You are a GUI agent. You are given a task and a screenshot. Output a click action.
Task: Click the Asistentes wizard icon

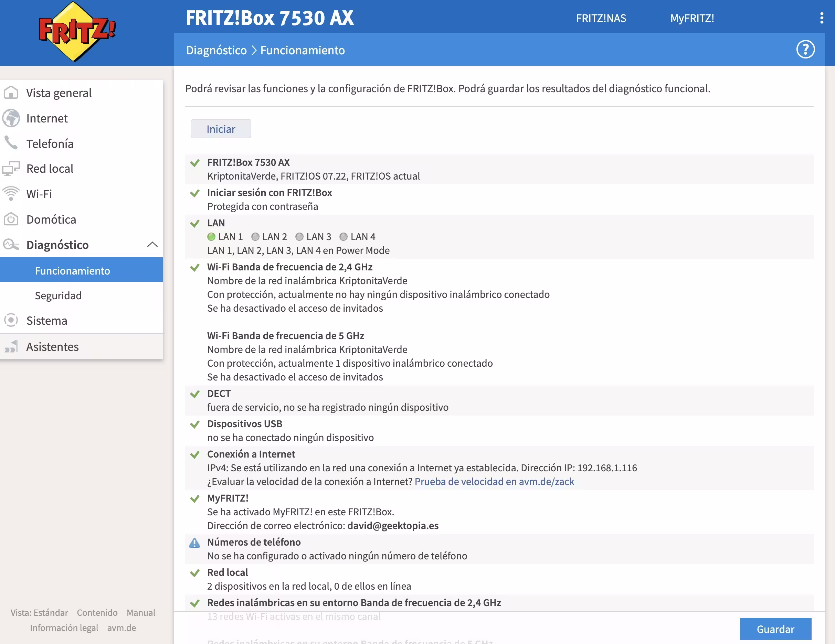(11, 346)
